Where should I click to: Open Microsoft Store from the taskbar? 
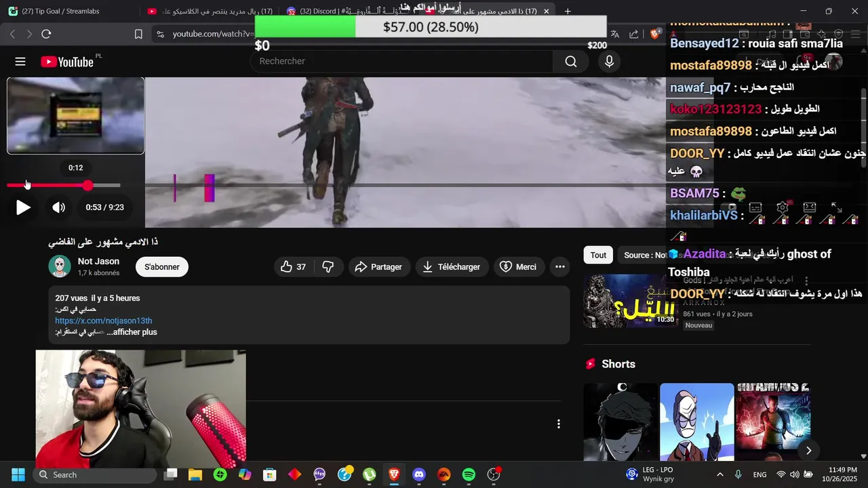(x=270, y=474)
